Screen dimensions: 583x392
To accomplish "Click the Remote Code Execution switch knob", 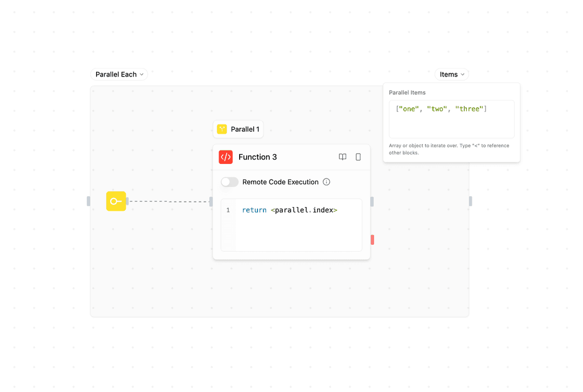I will click(x=226, y=182).
